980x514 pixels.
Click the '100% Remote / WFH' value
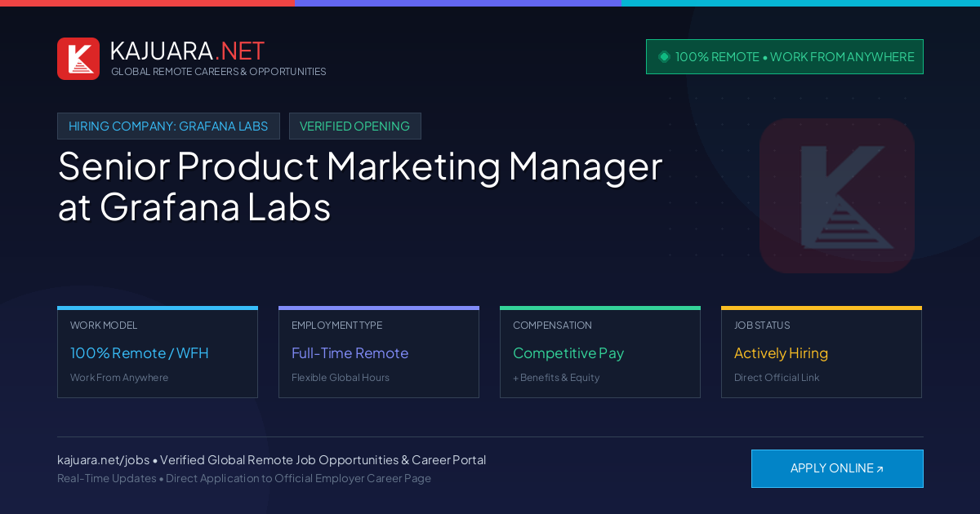[140, 353]
